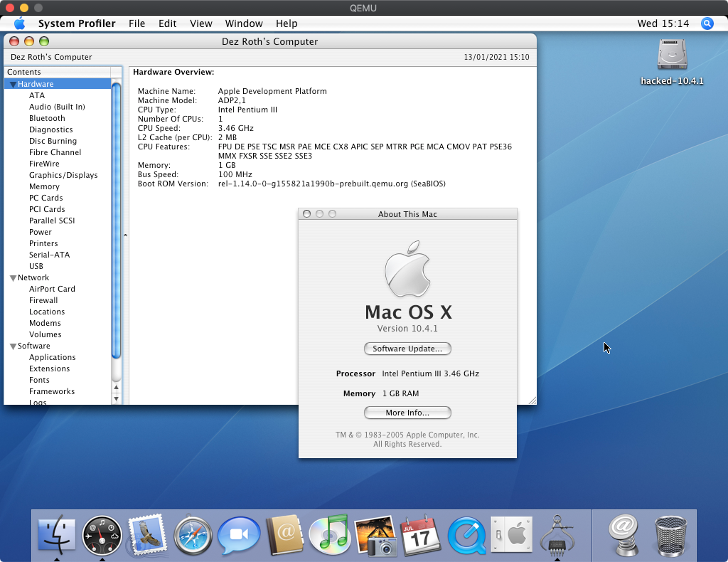Launch Safari compass icon in Dock
This screenshot has height=562, width=728.
coord(193,536)
